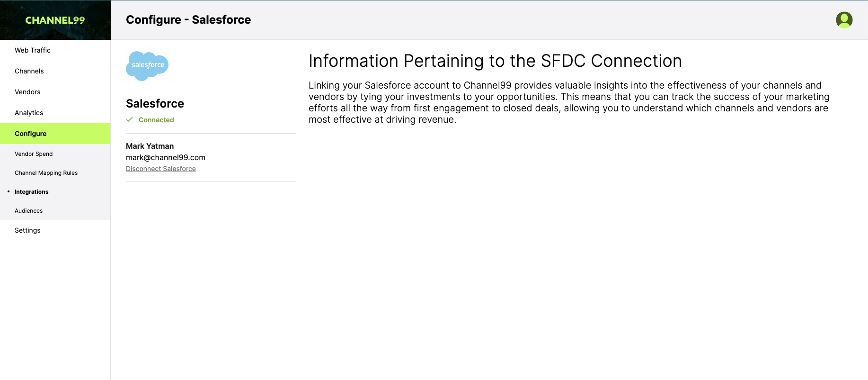Collapse the Configure menu section
This screenshot has width=868, height=380.
(55, 134)
